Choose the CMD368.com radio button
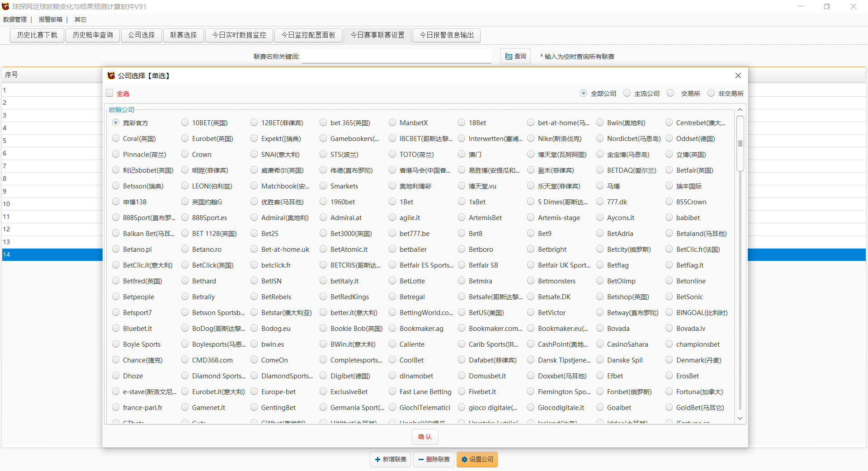This screenshot has width=868, height=471. [x=185, y=360]
